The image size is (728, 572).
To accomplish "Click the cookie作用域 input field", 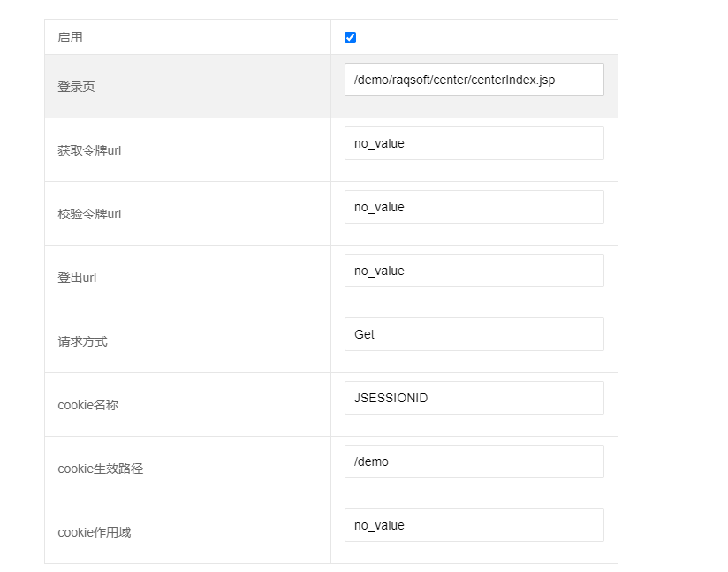I will coord(474,525).
